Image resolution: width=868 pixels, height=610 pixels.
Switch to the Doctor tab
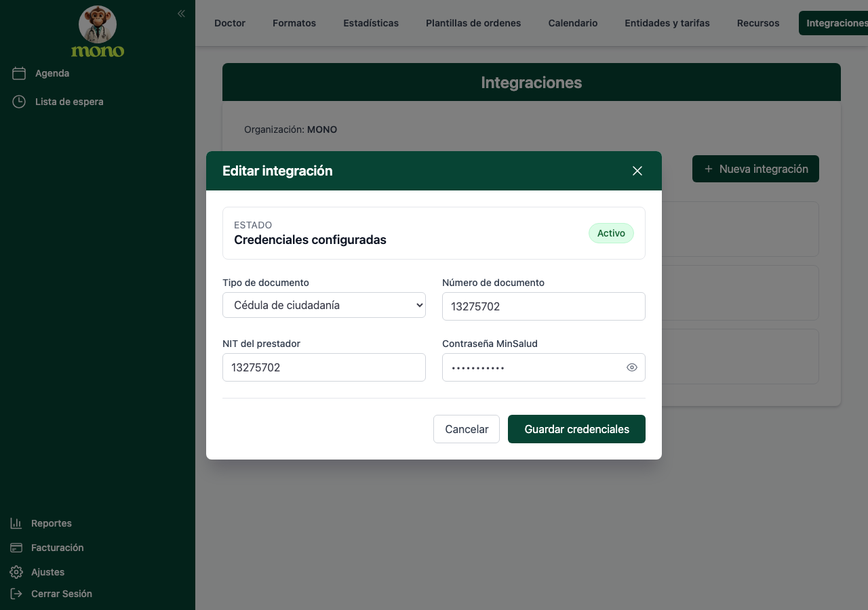pos(230,23)
